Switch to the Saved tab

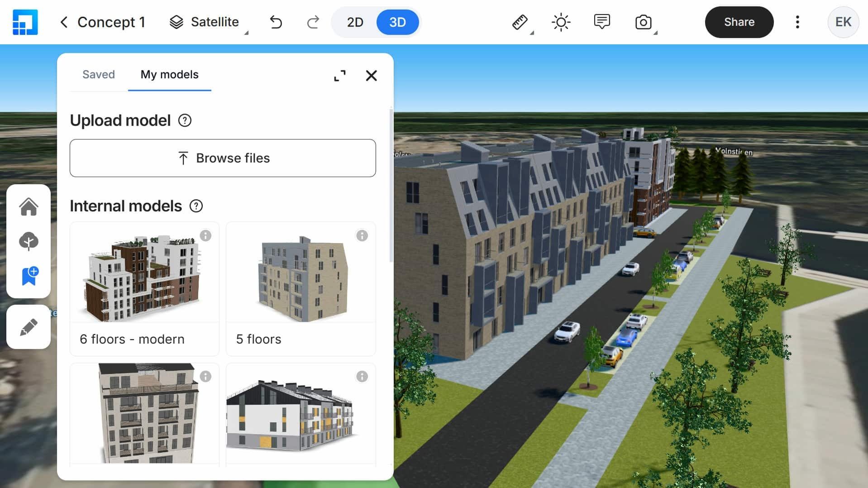[x=98, y=74]
